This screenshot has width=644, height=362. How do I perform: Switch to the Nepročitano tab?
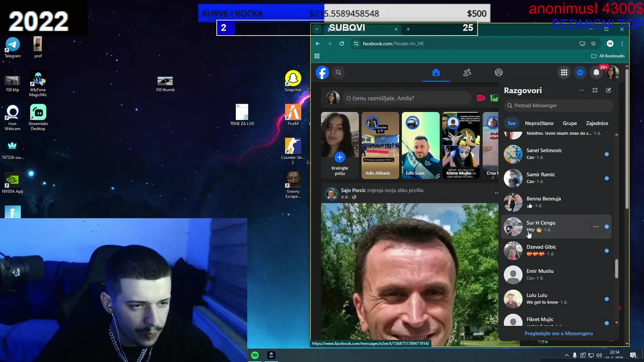coord(539,123)
